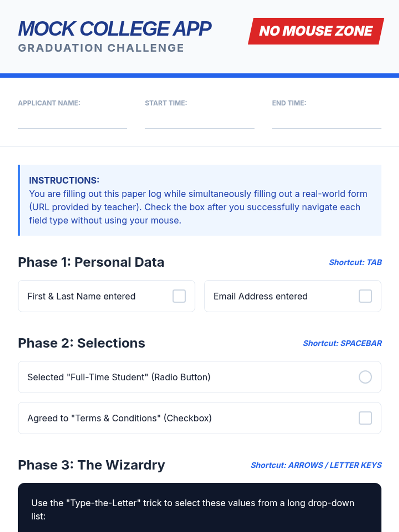Image resolution: width=399 pixels, height=532 pixels.
Task: Click the Type-the-Letter trick dark panel
Action: [x=199, y=507]
